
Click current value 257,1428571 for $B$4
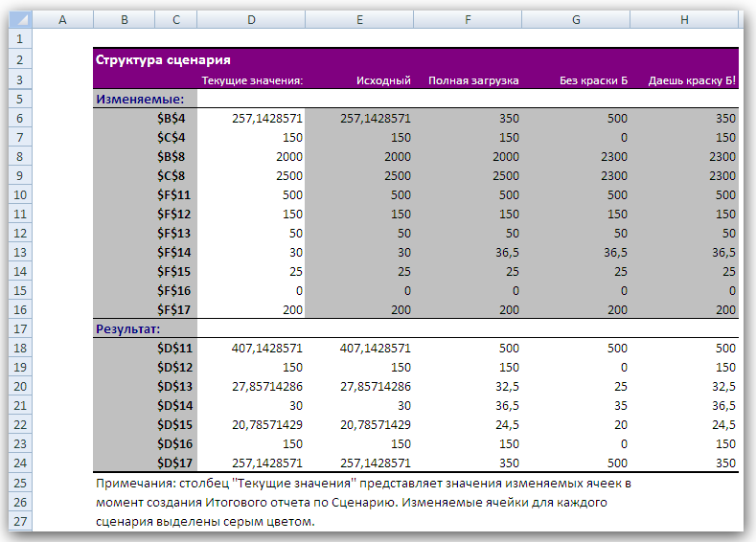pos(267,119)
